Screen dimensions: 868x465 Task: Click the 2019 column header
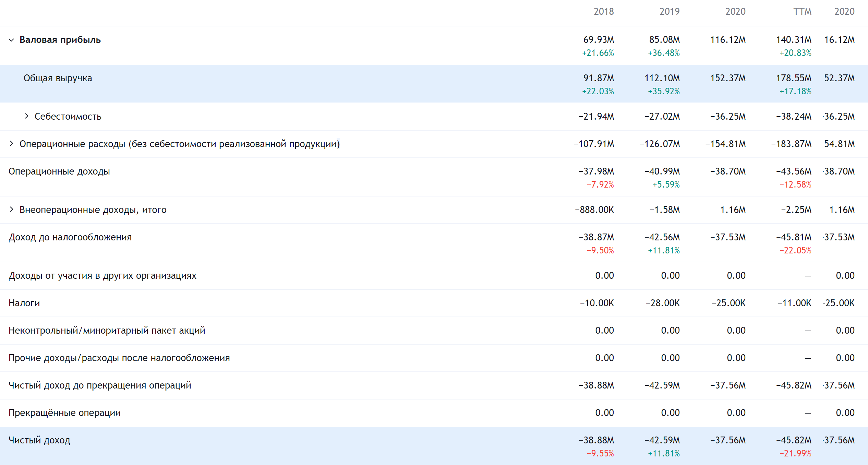point(670,12)
